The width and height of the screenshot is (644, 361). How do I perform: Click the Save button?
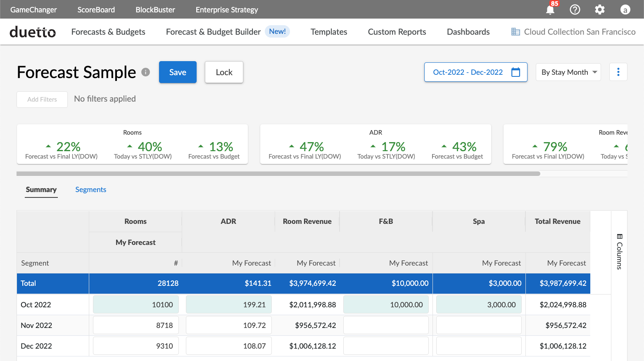[x=178, y=72]
